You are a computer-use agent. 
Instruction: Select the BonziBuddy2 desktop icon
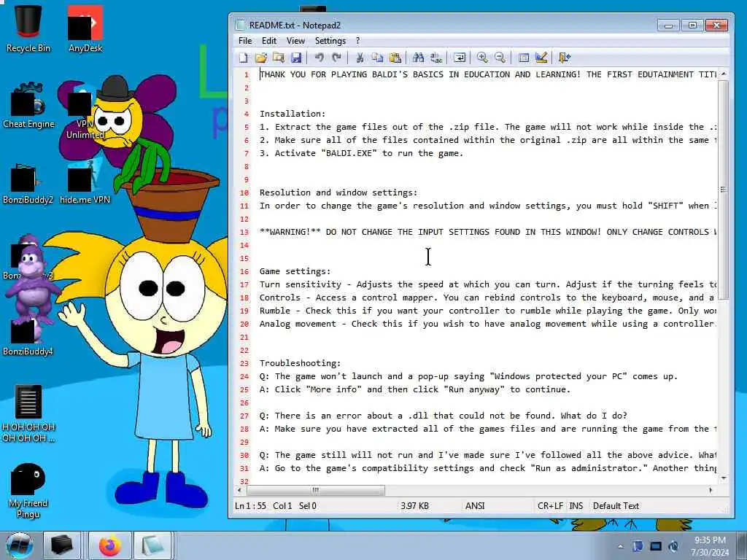point(28,183)
